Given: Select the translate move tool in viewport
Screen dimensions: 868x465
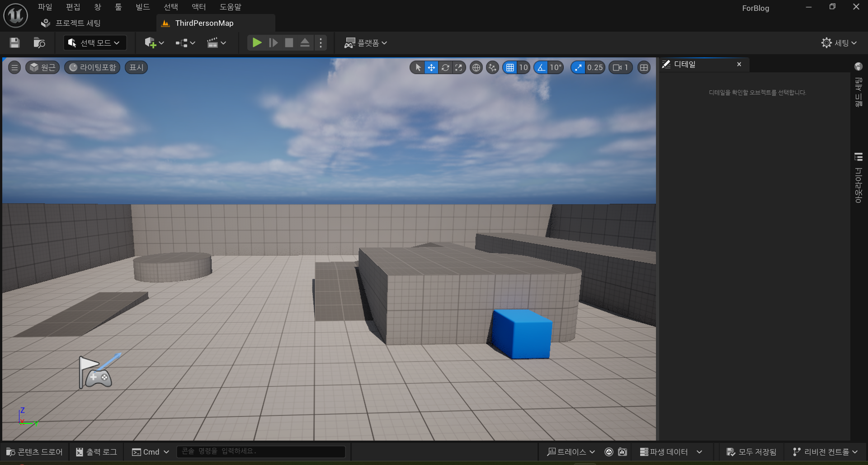Looking at the screenshot, I should (431, 67).
